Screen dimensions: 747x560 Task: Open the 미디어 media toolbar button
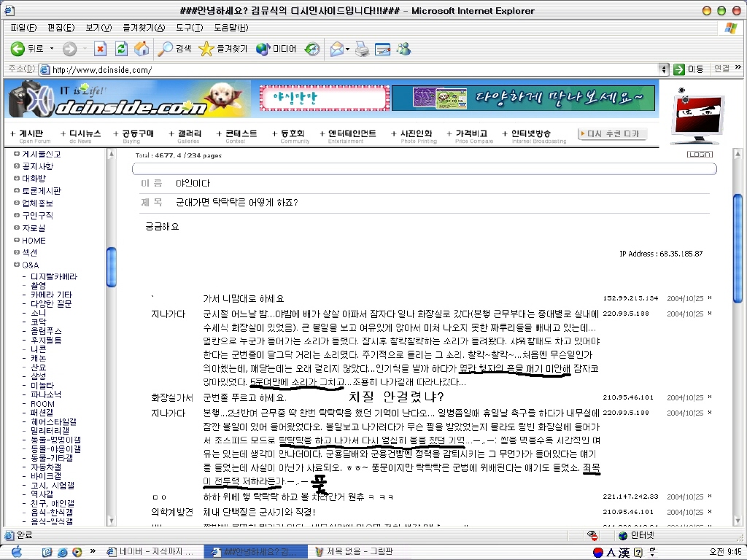[x=276, y=49]
